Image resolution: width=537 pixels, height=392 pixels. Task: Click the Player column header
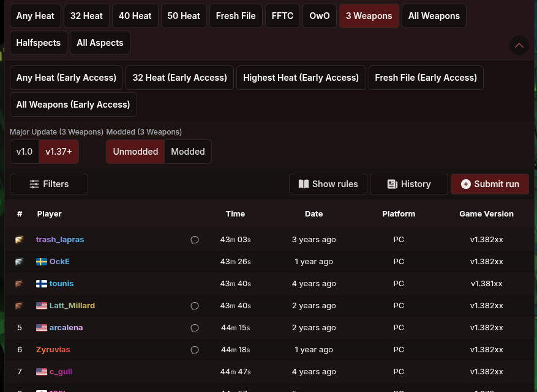pyautogui.click(x=50, y=214)
